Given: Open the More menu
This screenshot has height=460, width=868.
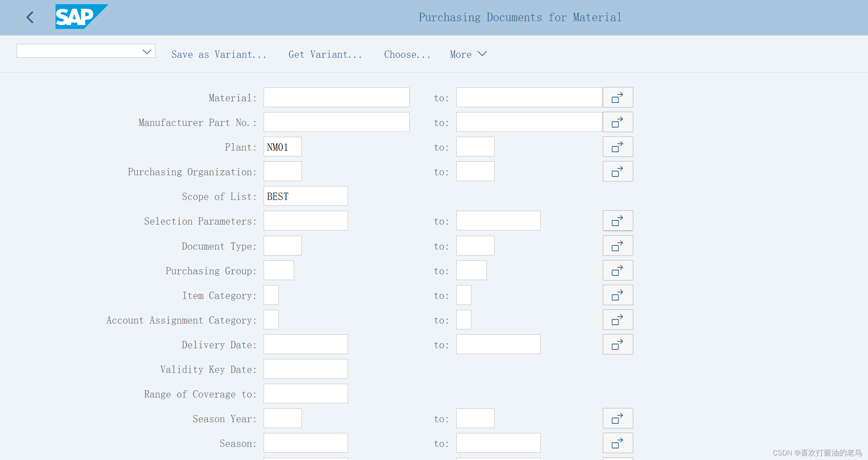Looking at the screenshot, I should click(468, 54).
